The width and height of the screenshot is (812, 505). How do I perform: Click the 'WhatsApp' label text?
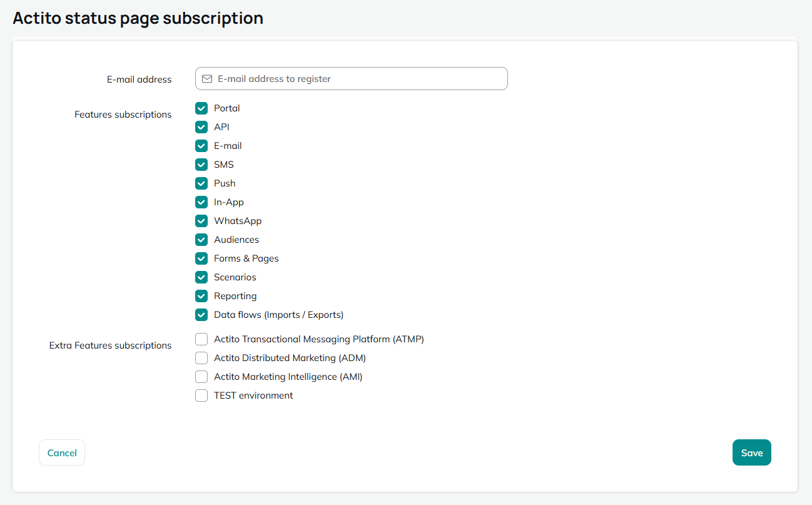(x=238, y=221)
